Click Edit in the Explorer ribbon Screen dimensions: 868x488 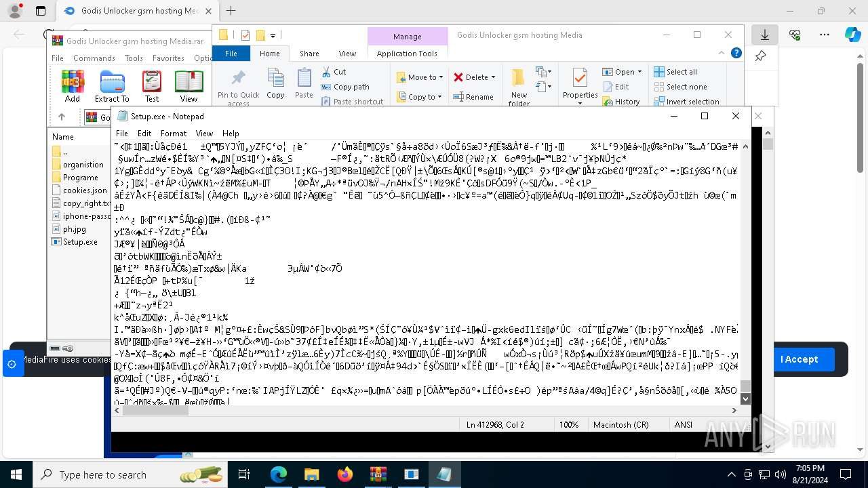pyautogui.click(x=616, y=87)
